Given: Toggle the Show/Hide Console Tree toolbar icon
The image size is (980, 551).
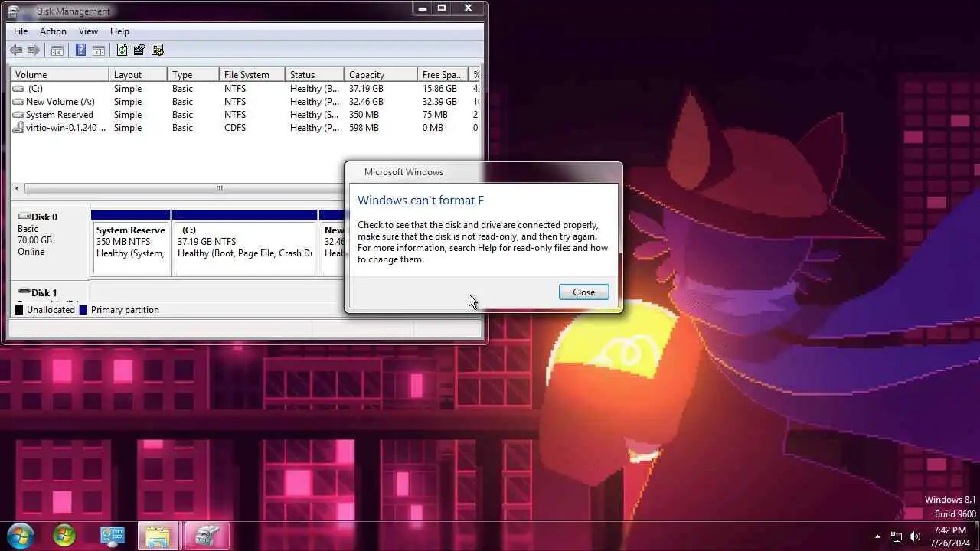Looking at the screenshot, I should 57,51.
